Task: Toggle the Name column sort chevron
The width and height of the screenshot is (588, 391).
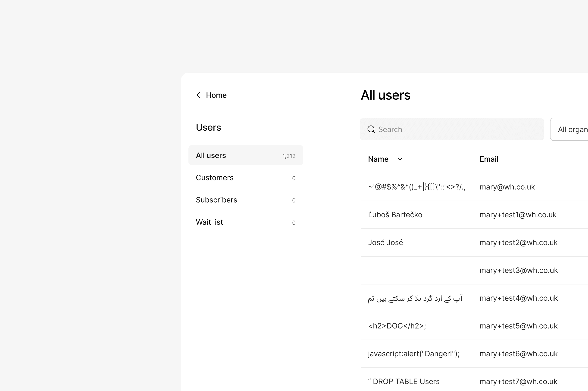Action: 400,159
